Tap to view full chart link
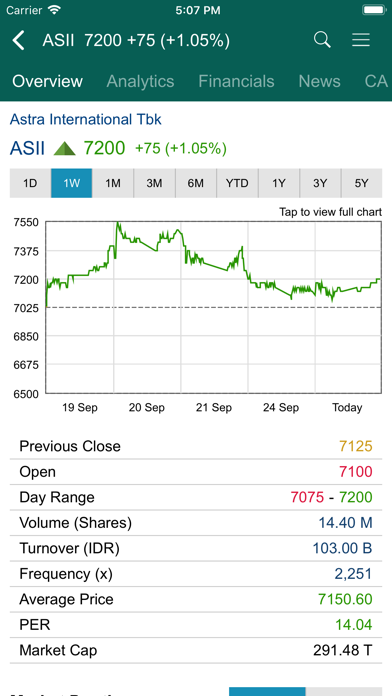The height and width of the screenshot is (696, 392). point(330,212)
